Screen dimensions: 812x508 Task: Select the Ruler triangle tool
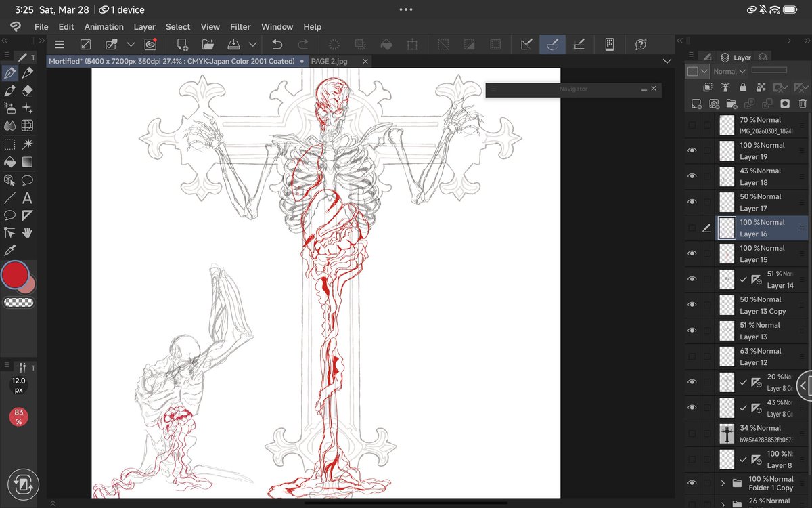click(27, 215)
